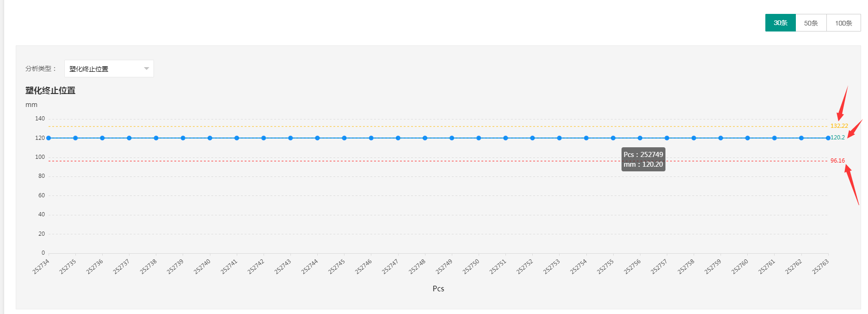
Task: Click the dropdown arrow beside 塑化终止位置
Action: click(x=147, y=69)
